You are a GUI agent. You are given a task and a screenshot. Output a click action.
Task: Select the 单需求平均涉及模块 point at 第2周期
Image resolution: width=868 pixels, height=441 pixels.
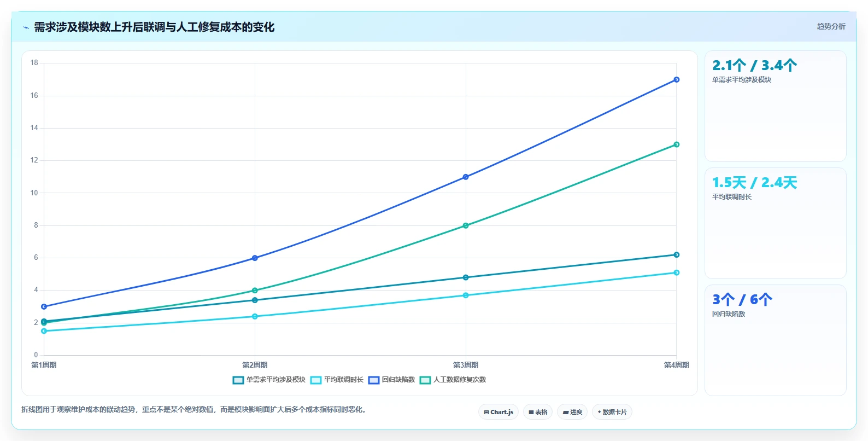click(x=255, y=300)
